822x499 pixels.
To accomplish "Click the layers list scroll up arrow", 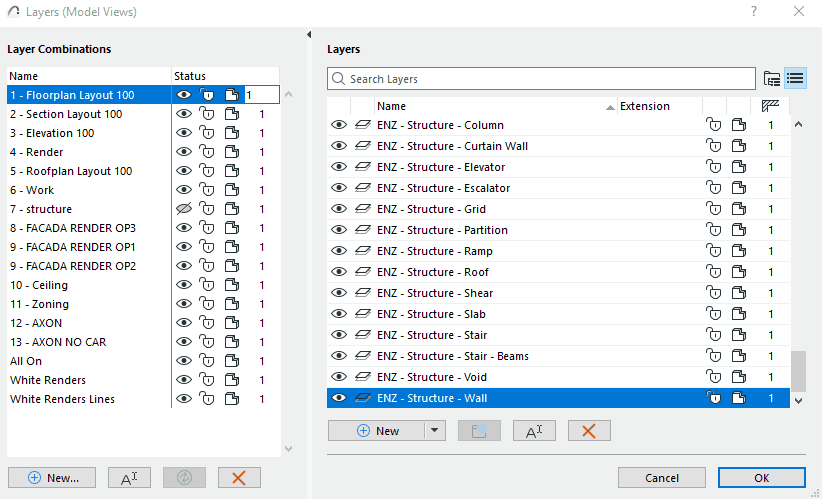I will point(798,125).
